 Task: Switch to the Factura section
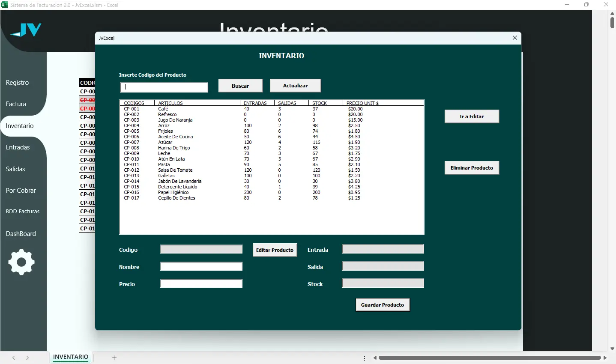tap(16, 104)
